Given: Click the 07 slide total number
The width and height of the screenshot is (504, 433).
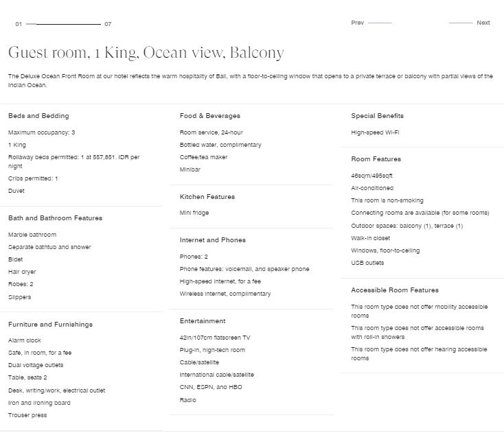Looking at the screenshot, I should [108, 24].
